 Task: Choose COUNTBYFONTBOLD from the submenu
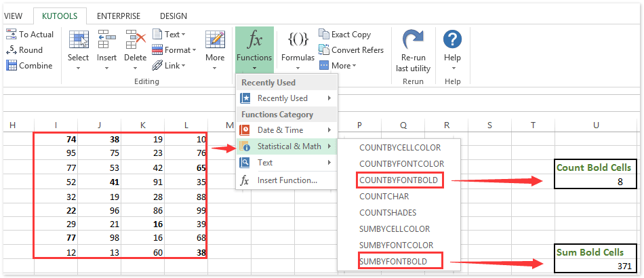click(400, 180)
